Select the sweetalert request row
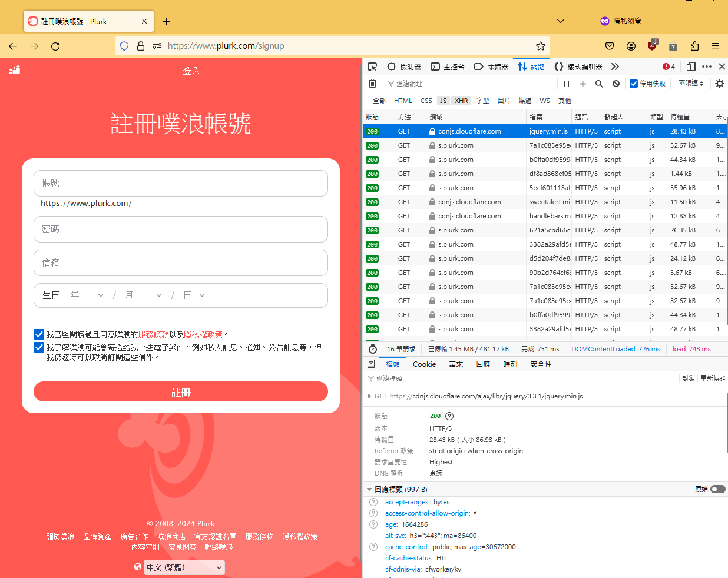The image size is (728, 578). 545,202
